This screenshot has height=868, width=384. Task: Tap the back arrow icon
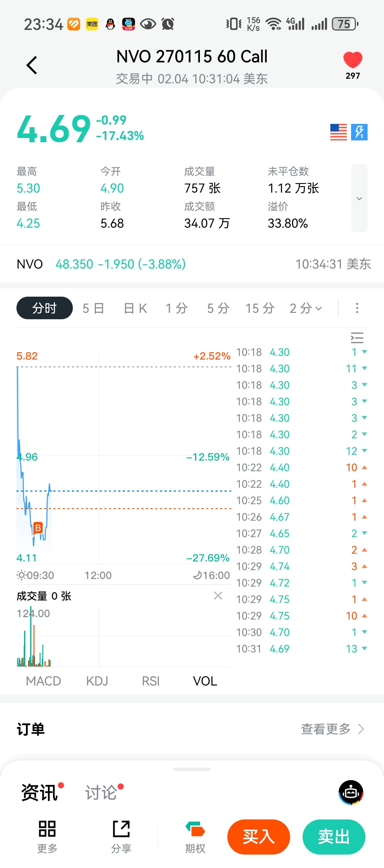pos(32,65)
